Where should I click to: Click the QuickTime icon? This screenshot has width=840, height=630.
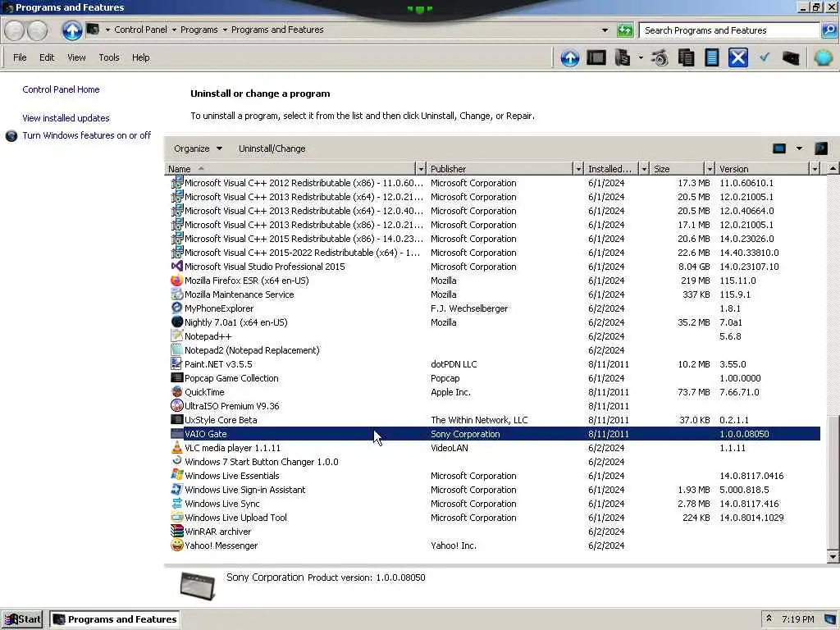pos(177,391)
